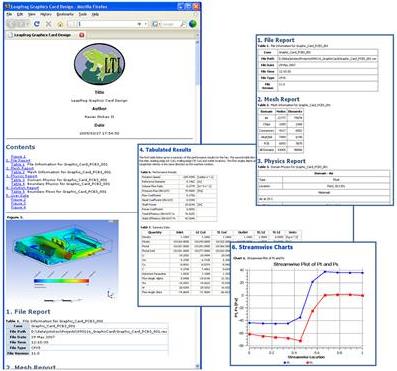Open the search engine selector icon
Viewport: 397px width, 371px height.
point(155,24)
